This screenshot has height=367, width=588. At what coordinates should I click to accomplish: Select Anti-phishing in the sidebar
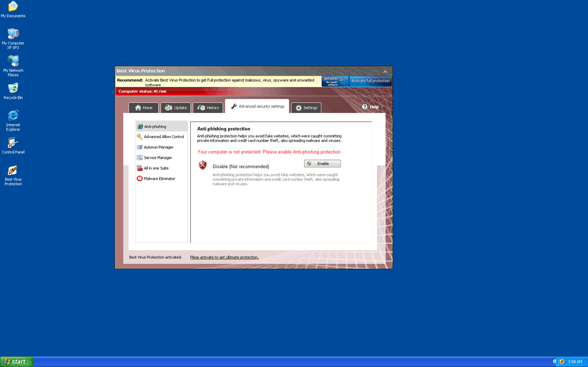pos(155,127)
